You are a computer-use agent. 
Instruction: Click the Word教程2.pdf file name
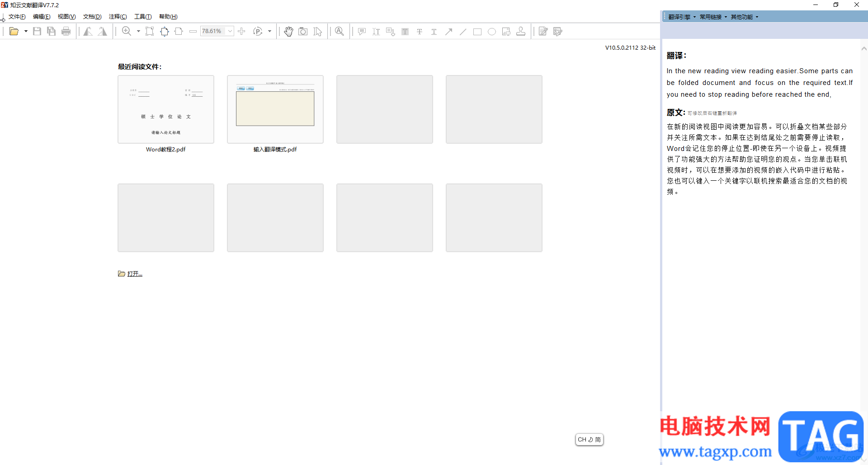tap(166, 150)
